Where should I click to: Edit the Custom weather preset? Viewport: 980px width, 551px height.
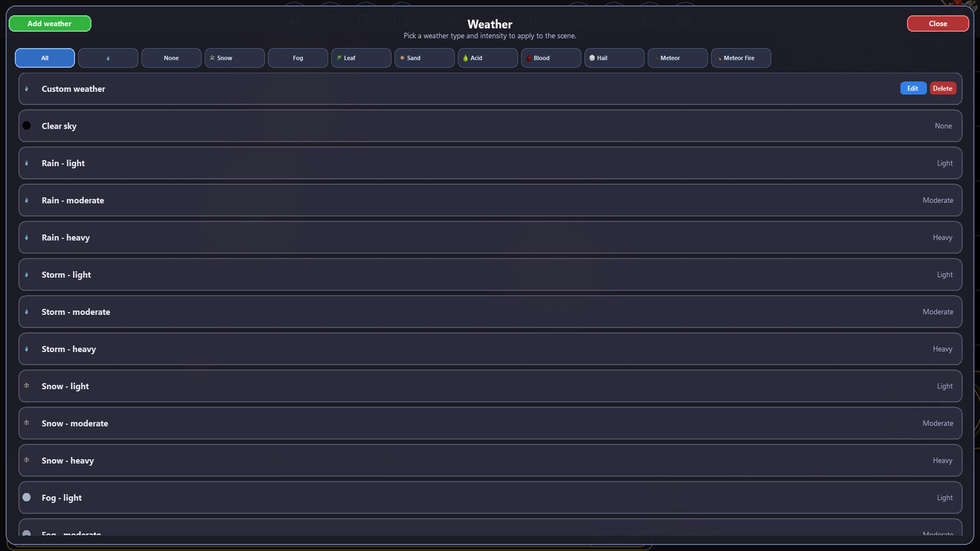point(913,88)
